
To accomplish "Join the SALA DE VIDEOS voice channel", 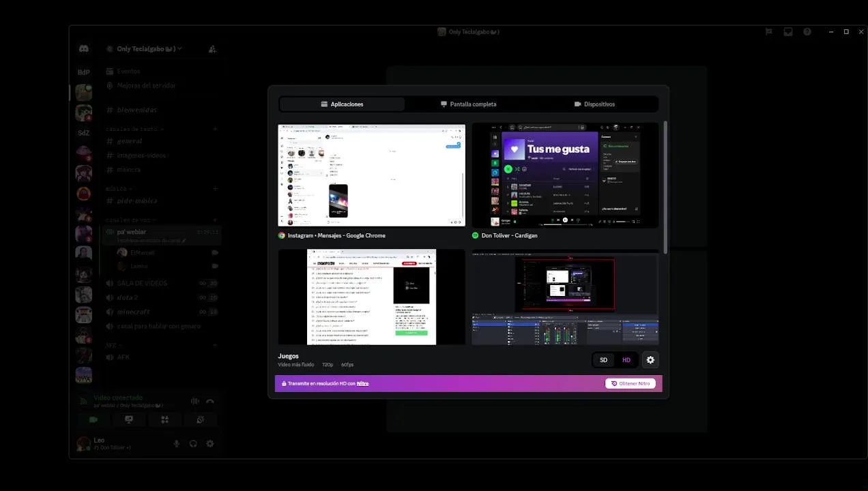I will 161,283.
